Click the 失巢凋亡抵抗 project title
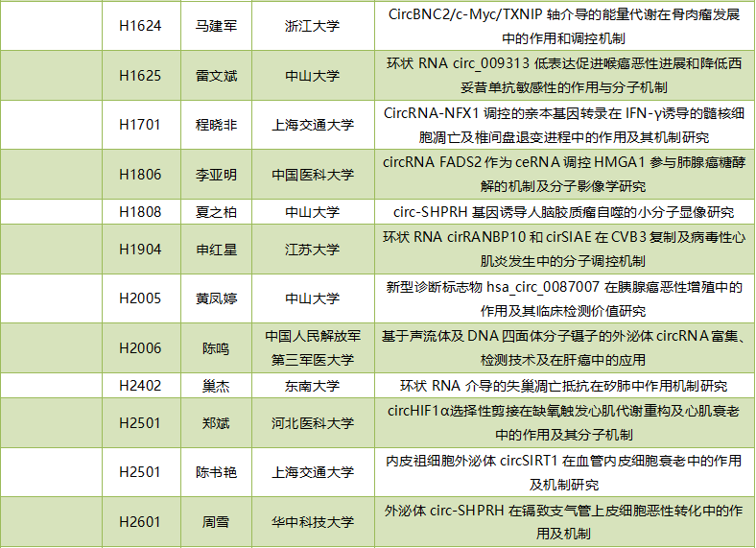Viewport: 756px width, 548px height. pyautogui.click(x=564, y=386)
